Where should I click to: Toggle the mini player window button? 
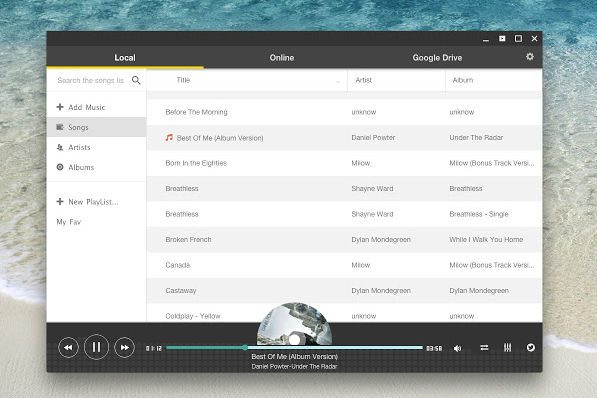[x=502, y=38]
